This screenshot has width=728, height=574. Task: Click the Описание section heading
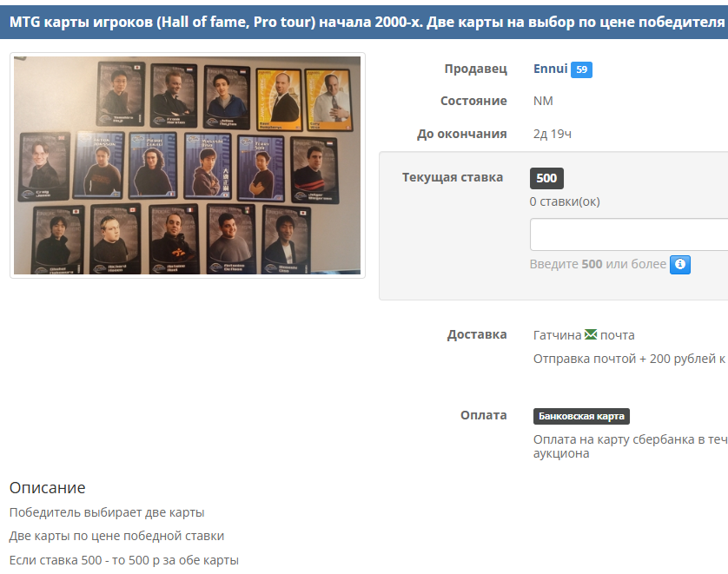tap(48, 488)
